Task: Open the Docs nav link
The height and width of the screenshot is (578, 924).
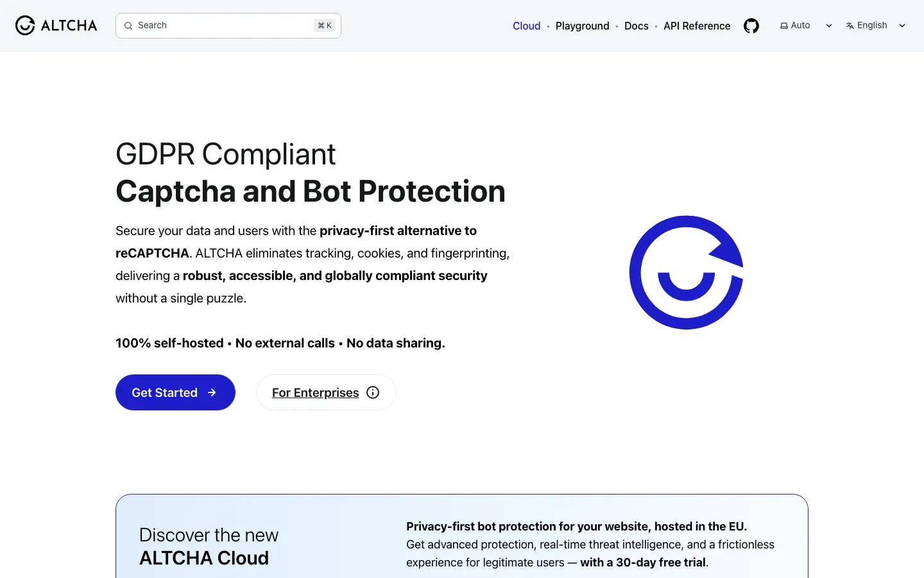Action: 637,26
